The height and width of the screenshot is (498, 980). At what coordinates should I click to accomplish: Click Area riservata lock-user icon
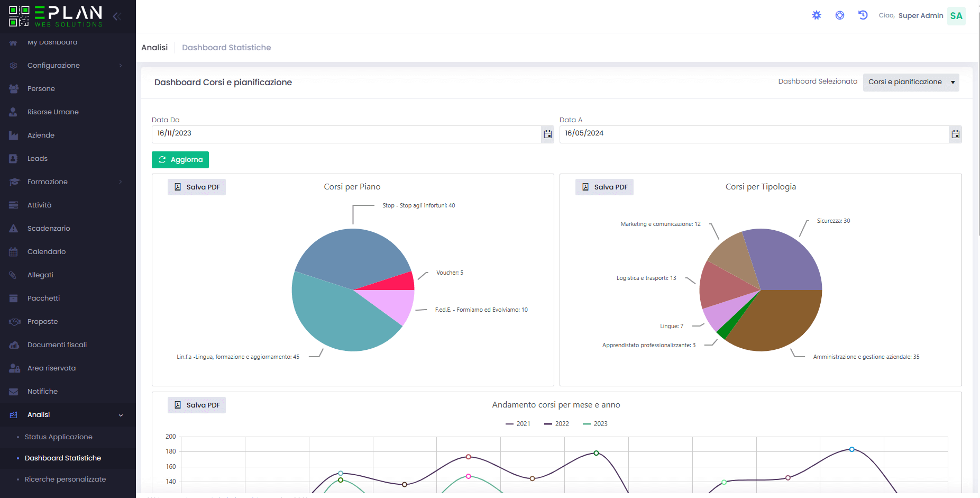coord(15,368)
